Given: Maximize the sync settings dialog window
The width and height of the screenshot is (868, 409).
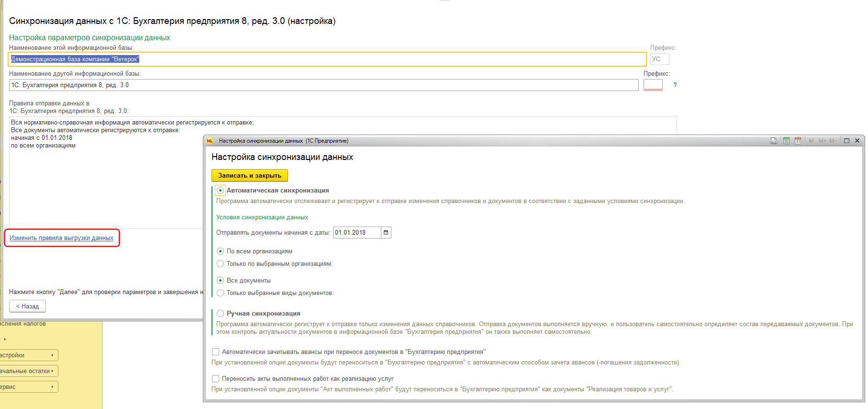Looking at the screenshot, I should [846, 141].
